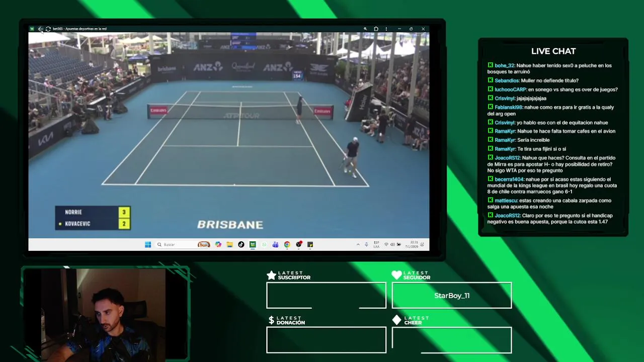Open the three-dot menu in bet365 window
The height and width of the screenshot is (362, 644).
[386, 29]
